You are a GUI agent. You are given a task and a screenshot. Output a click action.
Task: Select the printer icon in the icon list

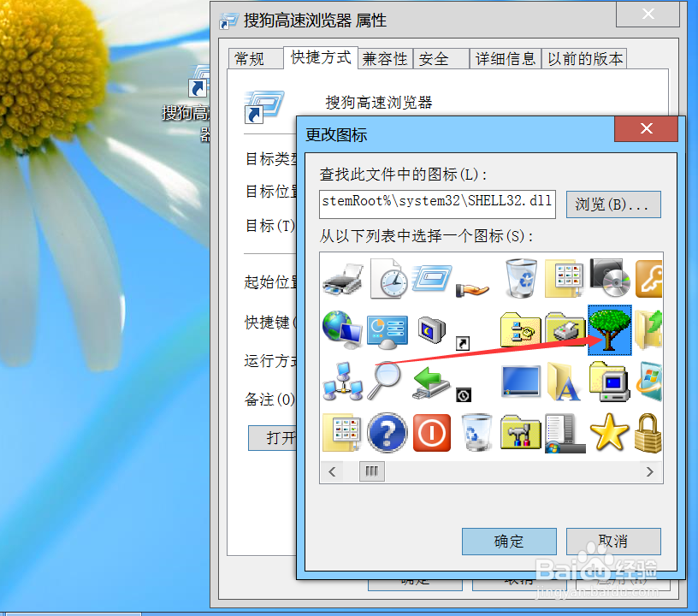click(342, 279)
